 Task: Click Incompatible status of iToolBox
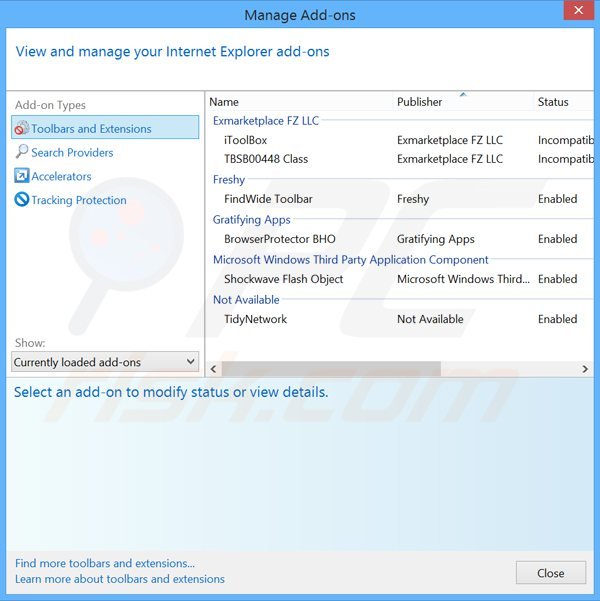[566, 140]
